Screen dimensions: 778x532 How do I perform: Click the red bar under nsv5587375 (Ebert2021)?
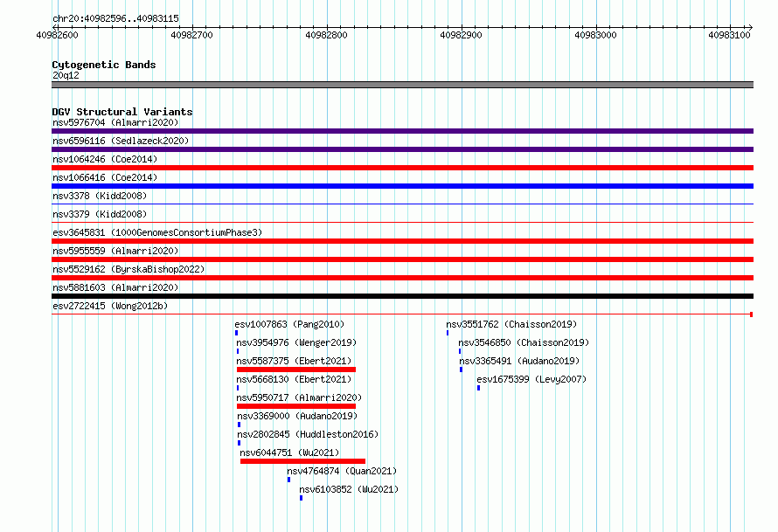pos(296,370)
